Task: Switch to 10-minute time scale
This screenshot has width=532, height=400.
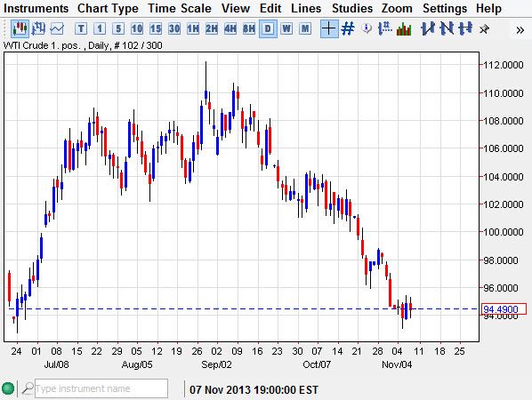Action: point(137,28)
